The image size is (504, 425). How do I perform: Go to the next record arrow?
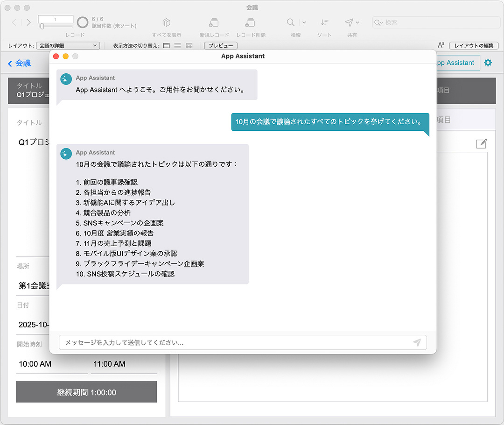click(29, 22)
